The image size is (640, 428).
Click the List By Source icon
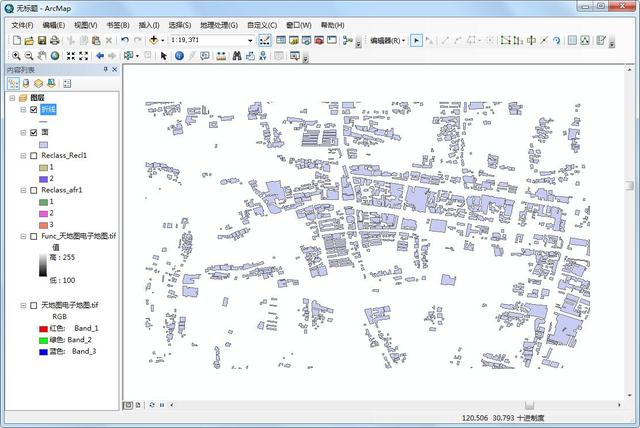26,84
